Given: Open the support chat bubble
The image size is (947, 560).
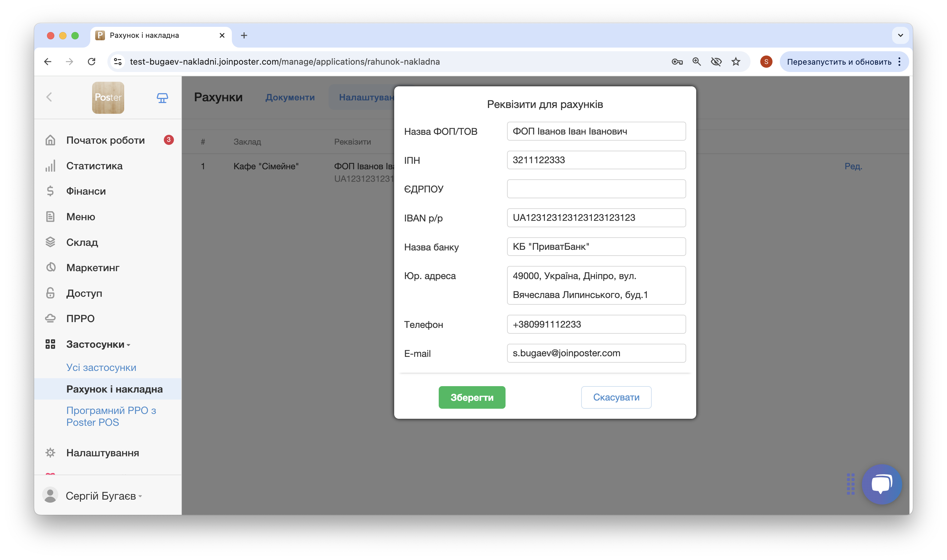Looking at the screenshot, I should (x=882, y=484).
